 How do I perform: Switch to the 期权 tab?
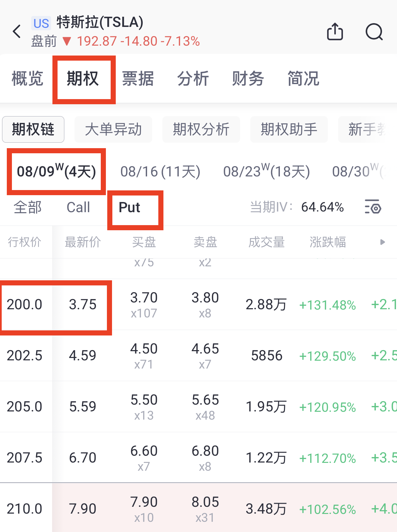point(83,79)
